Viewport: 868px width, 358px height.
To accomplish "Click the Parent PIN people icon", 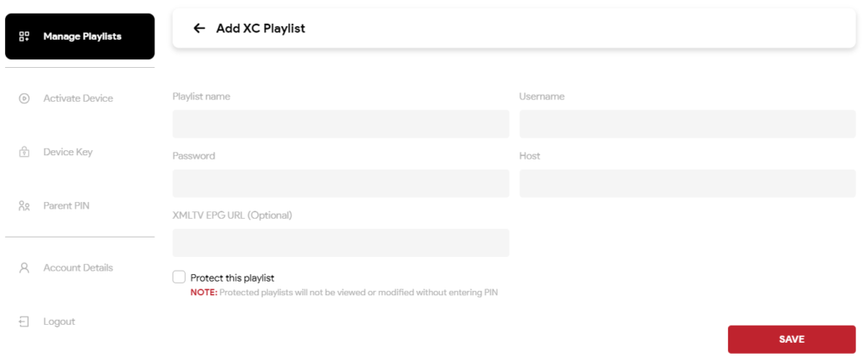I will (x=25, y=206).
